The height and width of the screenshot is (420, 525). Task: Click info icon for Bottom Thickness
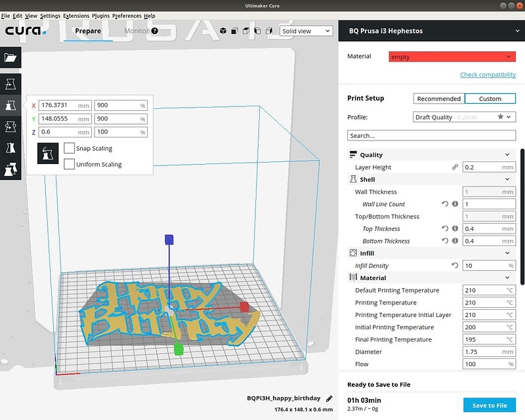click(455, 240)
